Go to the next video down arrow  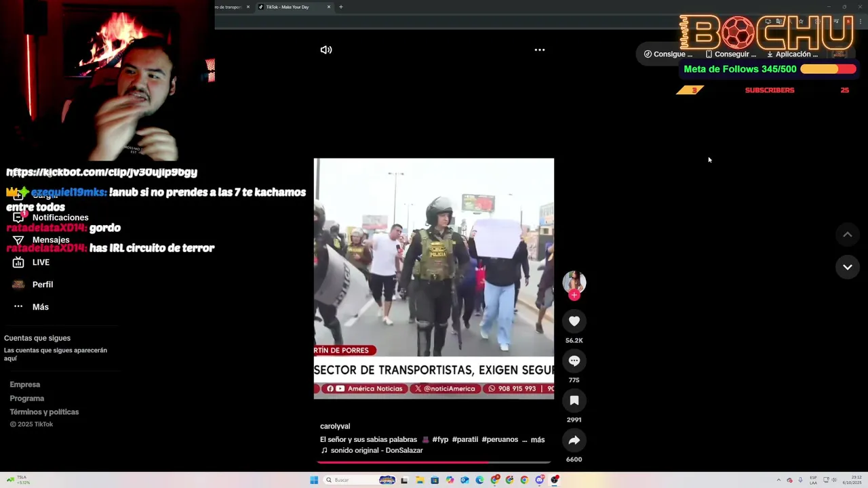(x=848, y=267)
